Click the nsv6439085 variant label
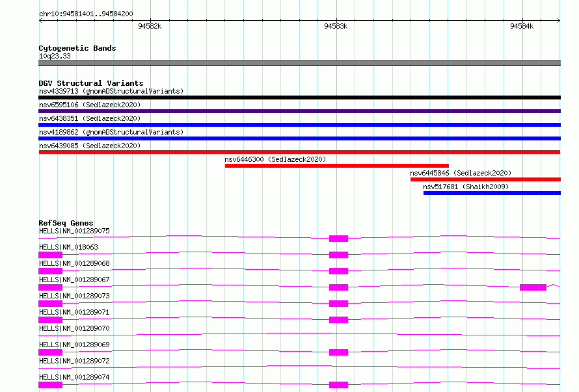The width and height of the screenshot is (579, 392). (x=90, y=146)
